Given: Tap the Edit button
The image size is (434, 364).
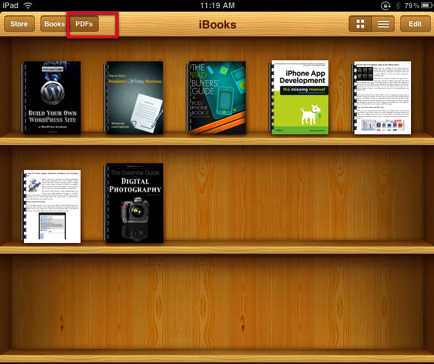Looking at the screenshot, I should tap(415, 24).
